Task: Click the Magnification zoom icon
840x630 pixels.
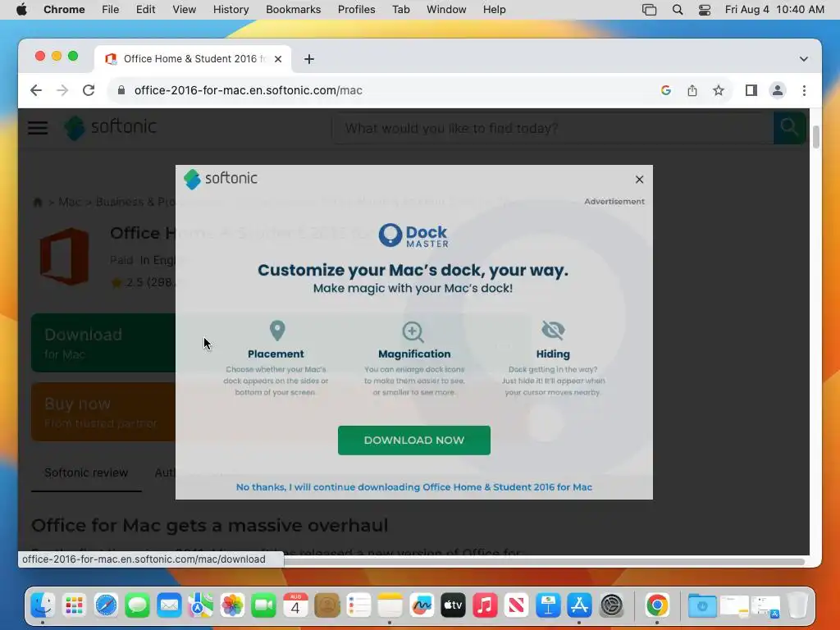Action: click(x=413, y=331)
